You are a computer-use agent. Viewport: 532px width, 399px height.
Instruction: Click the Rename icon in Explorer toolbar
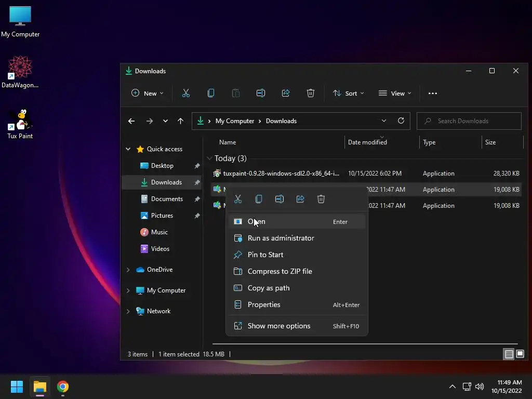coord(261,93)
